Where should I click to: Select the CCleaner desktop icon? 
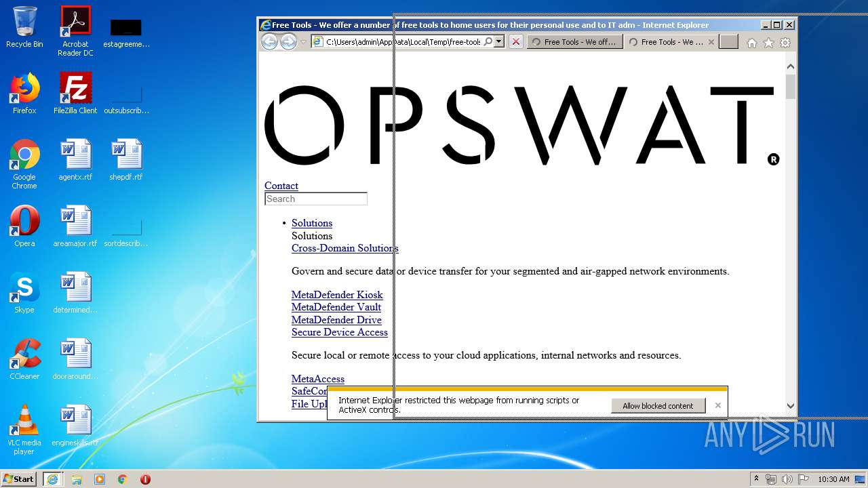click(24, 359)
